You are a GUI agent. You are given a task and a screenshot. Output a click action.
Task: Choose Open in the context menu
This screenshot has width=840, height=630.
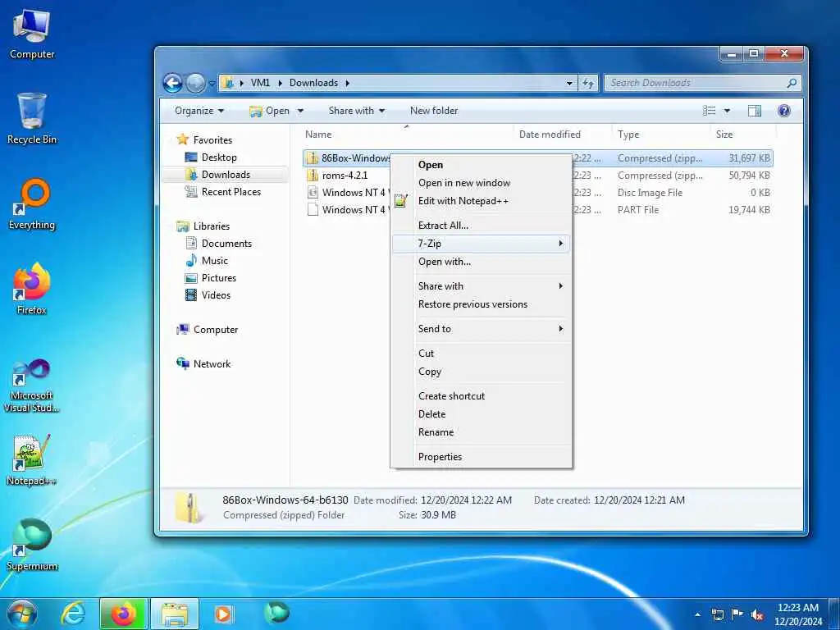coord(481,165)
